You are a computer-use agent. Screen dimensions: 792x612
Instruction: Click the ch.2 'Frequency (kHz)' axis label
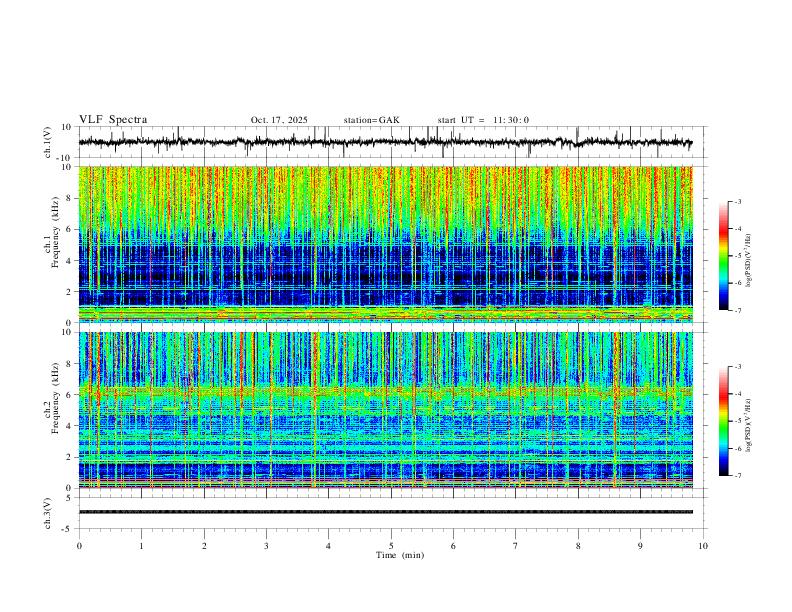(x=56, y=398)
